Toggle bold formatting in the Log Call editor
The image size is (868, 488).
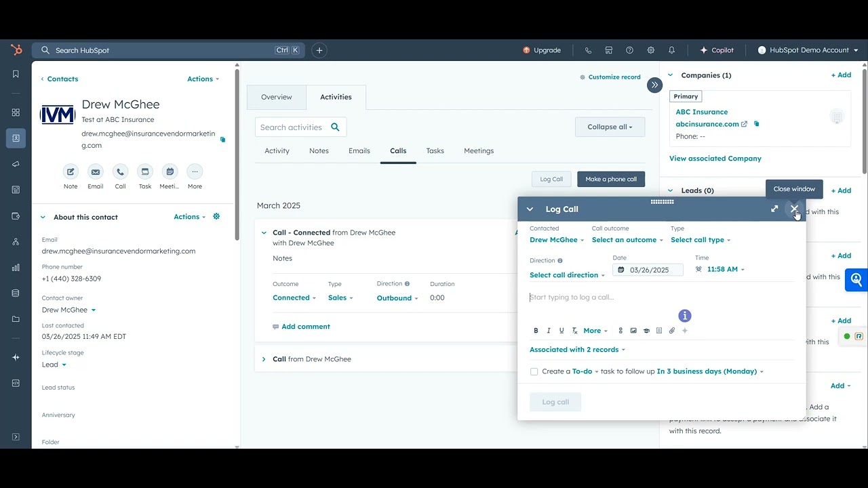click(536, 331)
